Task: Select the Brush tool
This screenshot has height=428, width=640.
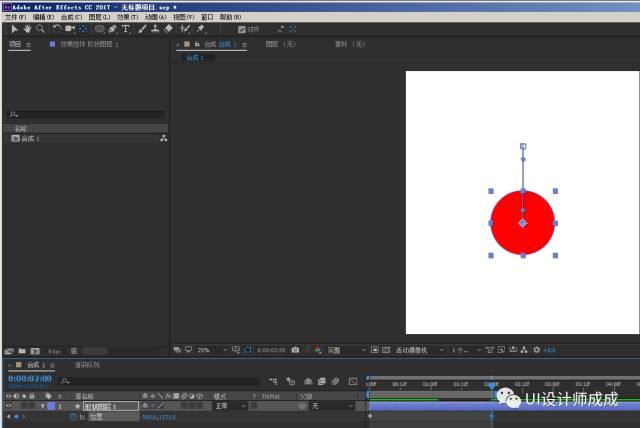Action: point(142,29)
